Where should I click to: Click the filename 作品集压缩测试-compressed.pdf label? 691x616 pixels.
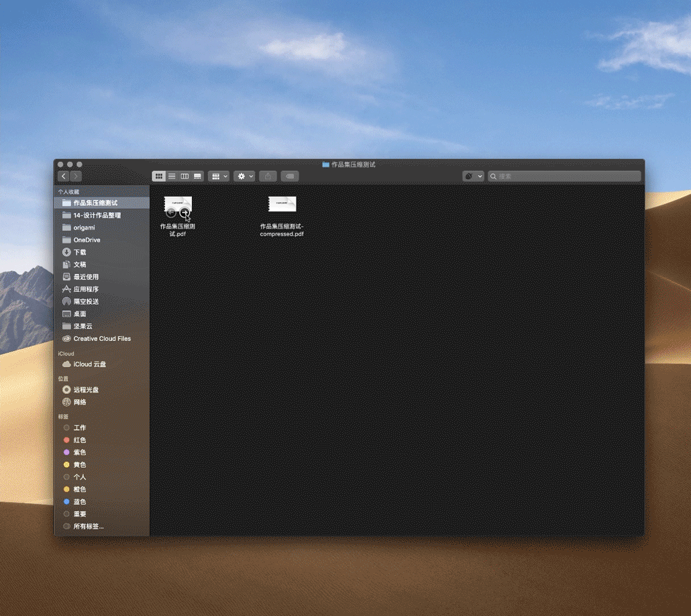[282, 230]
